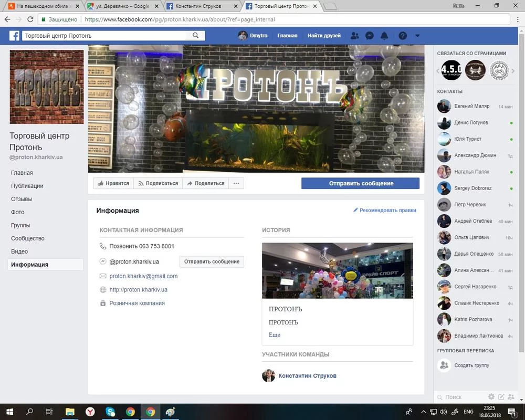Click the create group chat icon
Screen dimensions: 525x420
(511, 397)
